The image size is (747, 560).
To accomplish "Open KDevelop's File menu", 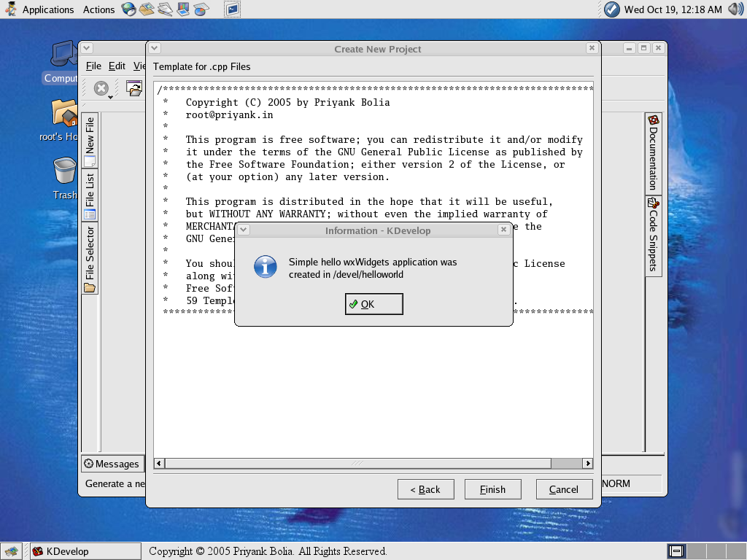I will [93, 66].
